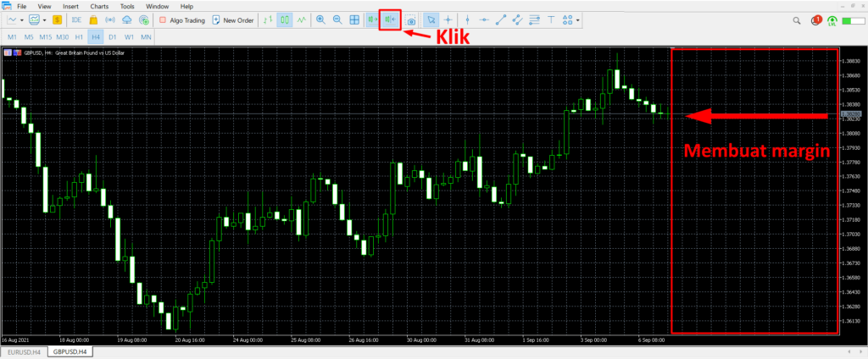
Task: Open the Window menu
Action: (158, 7)
